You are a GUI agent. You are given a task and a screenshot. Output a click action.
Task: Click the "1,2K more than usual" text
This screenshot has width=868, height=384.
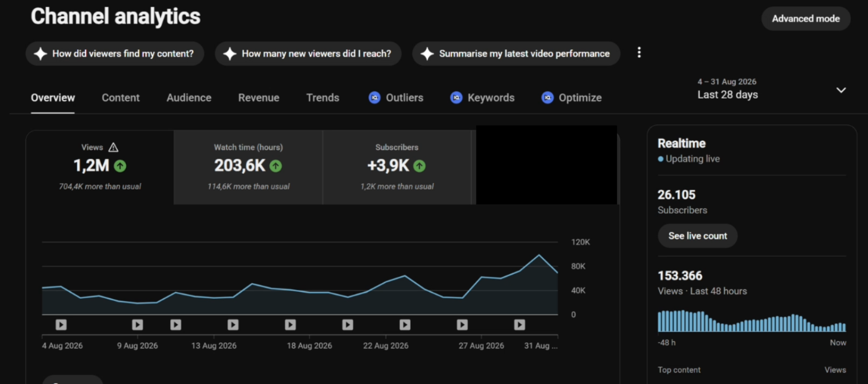(x=397, y=186)
